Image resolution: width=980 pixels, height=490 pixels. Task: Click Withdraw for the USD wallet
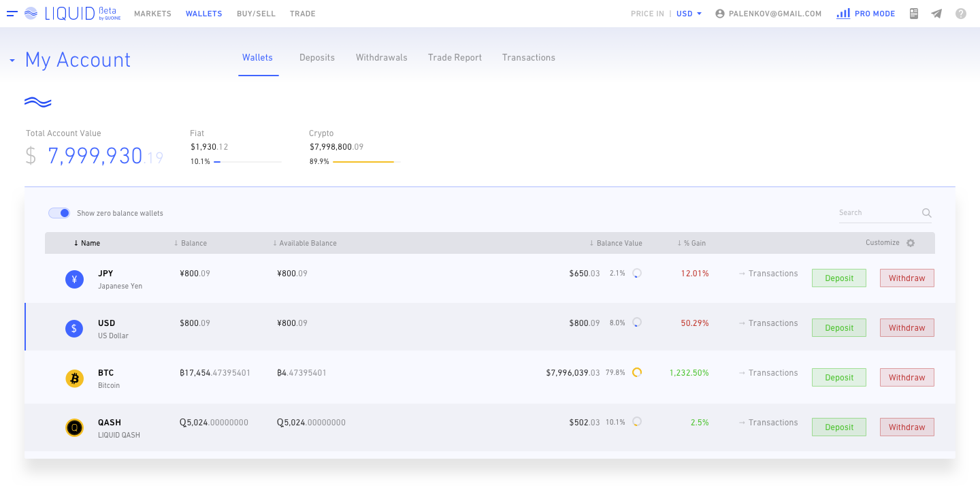click(x=906, y=328)
